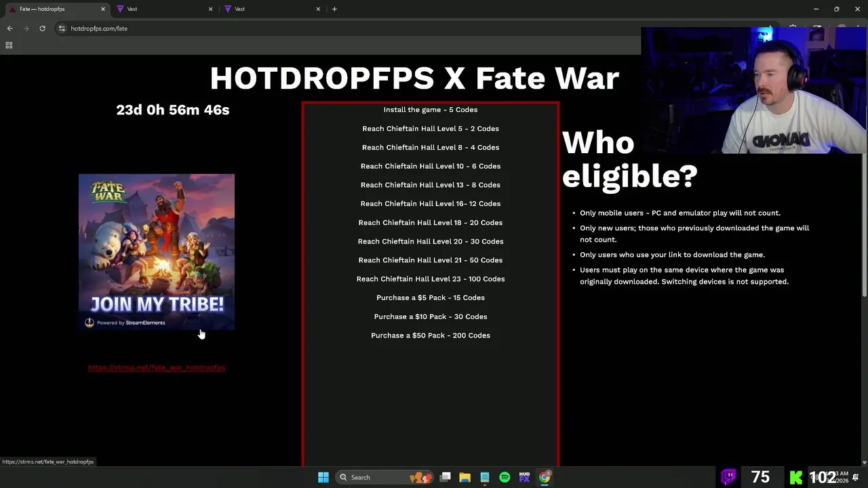
Task: Click 'Install the game - 5 Codes'
Action: (431, 110)
